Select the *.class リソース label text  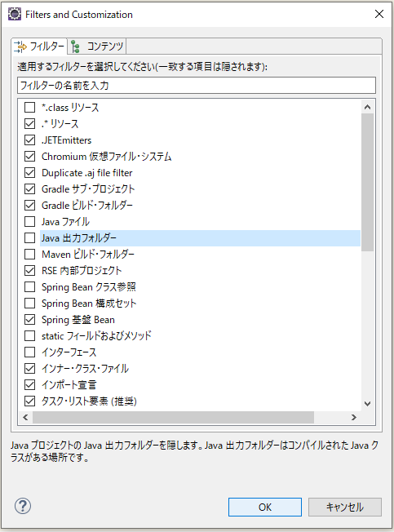click(70, 108)
